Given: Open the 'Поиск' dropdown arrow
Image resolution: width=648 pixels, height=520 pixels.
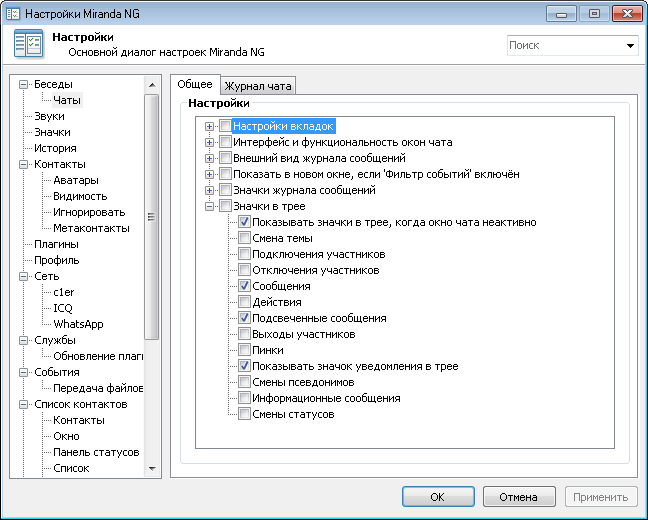Looking at the screenshot, I should (x=630, y=45).
